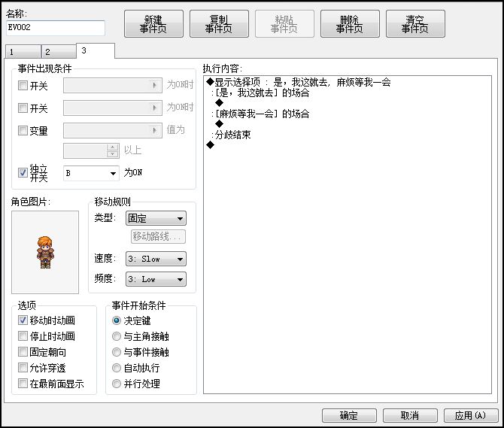Enable the second 开关 condition checkbox

pos(23,108)
